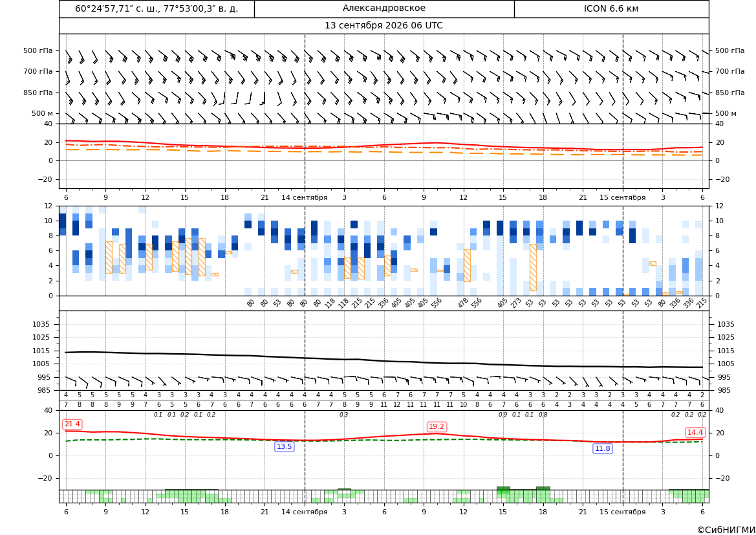Click the 0.9 precipitation amount label
The height and width of the screenshot is (535, 756).
point(502,415)
